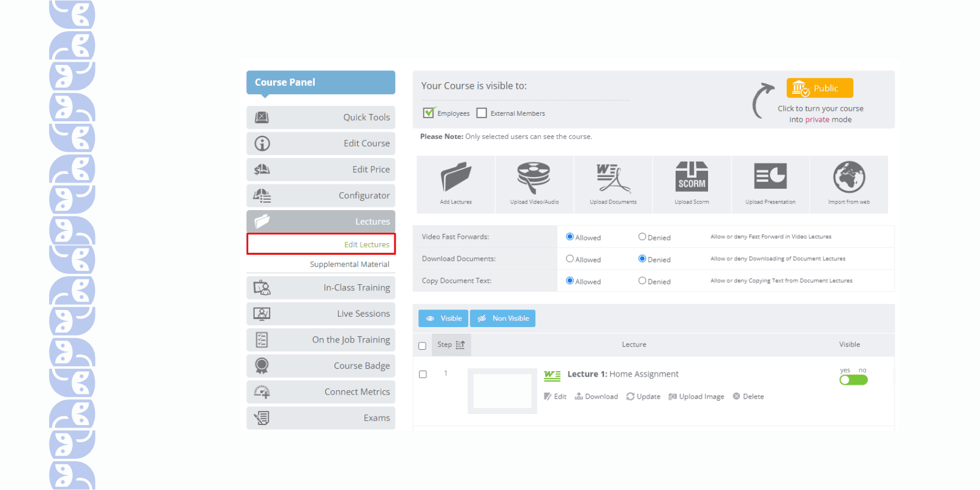Select Allowed for Copy Document Text
Viewport: 980px width, 490px height.
[x=570, y=281]
